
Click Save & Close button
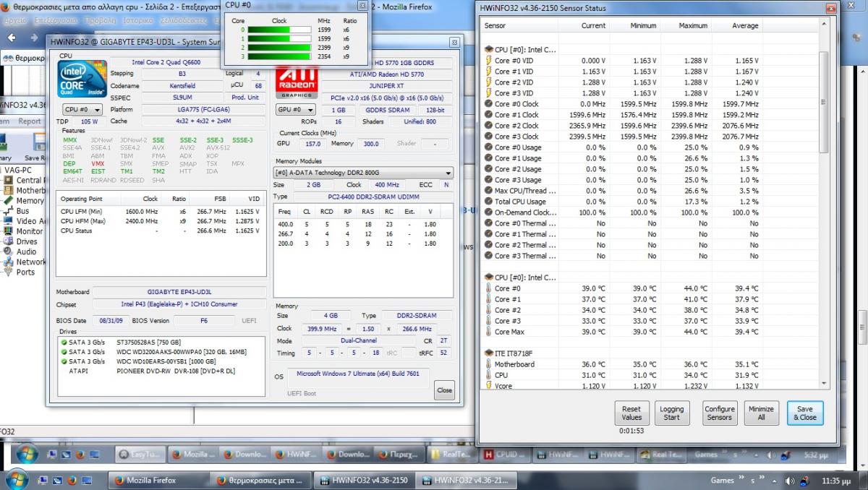click(x=805, y=413)
